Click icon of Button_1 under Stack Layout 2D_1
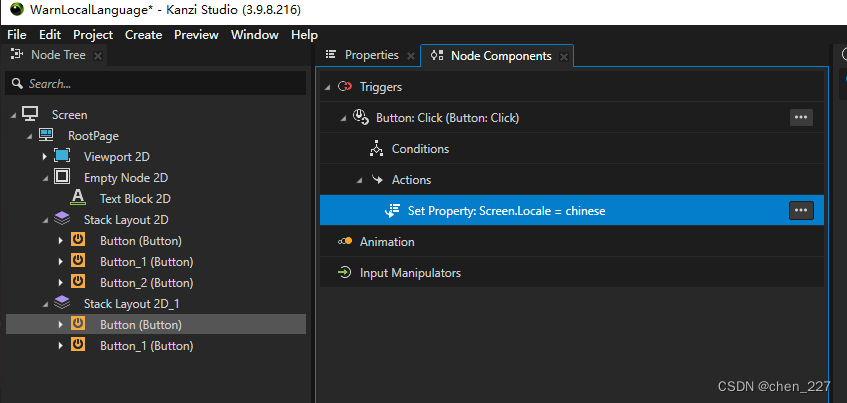847x403 pixels. 78,345
